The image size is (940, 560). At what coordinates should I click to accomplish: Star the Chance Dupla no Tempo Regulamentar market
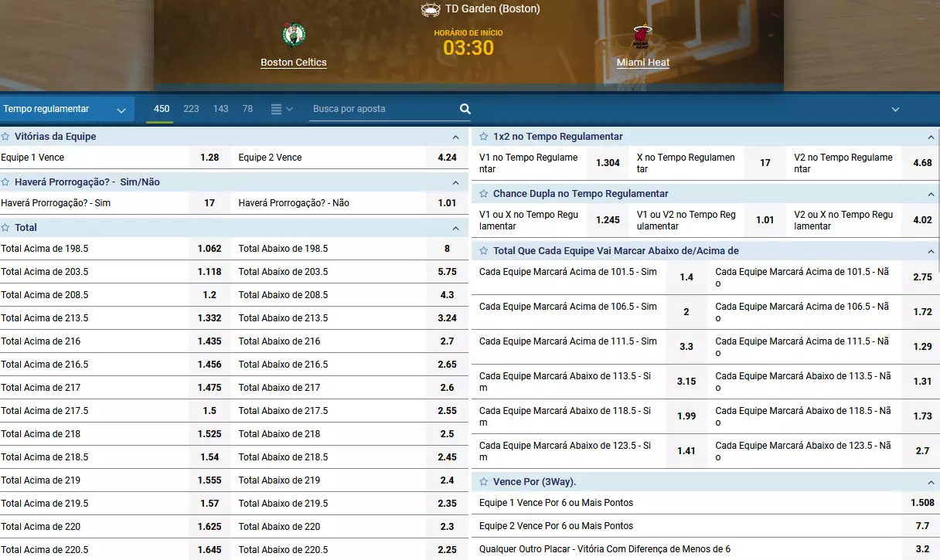tap(484, 194)
